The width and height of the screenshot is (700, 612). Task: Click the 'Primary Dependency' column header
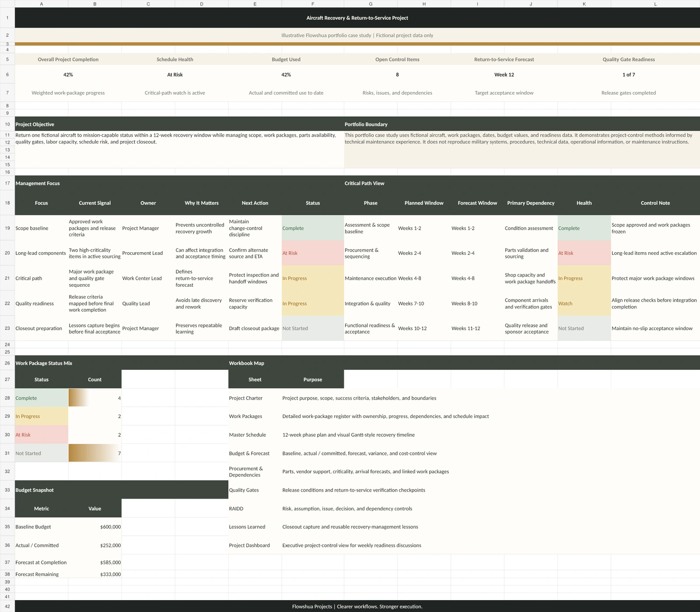[531, 203]
